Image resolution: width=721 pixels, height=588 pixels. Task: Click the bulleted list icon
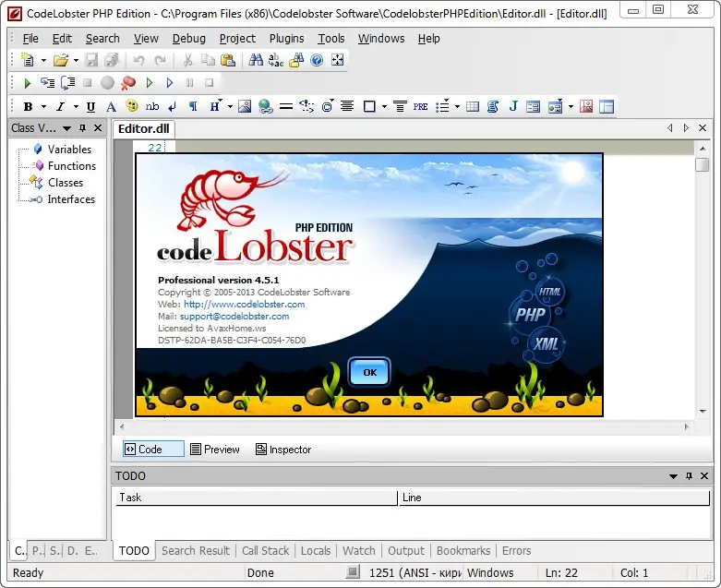coord(442,107)
